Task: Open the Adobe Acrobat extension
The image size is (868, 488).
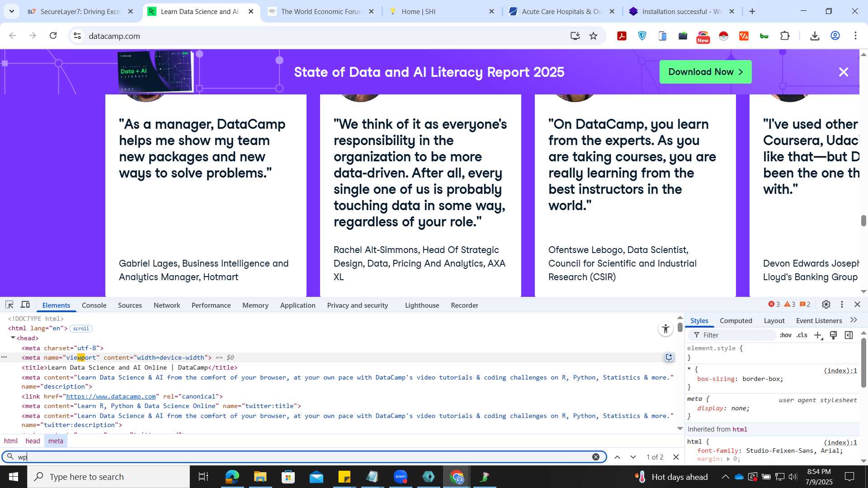Action: point(622,36)
